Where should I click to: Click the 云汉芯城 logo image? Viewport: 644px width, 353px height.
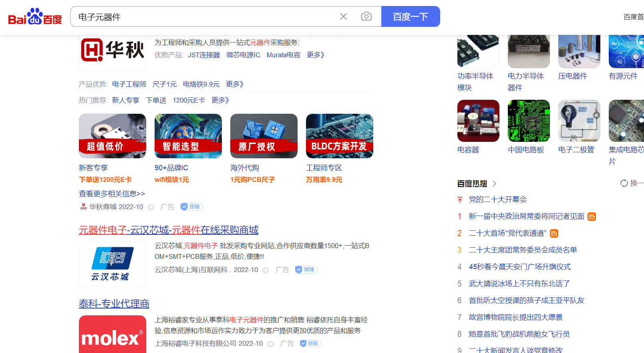coord(113,264)
